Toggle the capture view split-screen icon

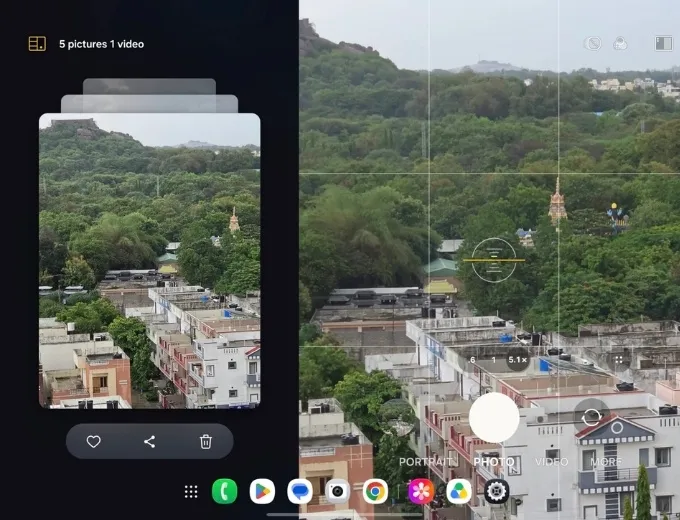pos(664,44)
